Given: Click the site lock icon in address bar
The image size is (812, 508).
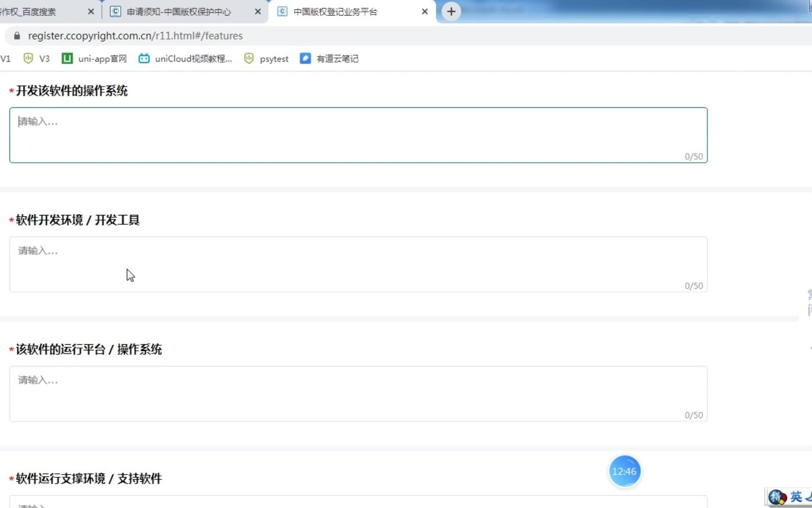Looking at the screenshot, I should [17, 36].
